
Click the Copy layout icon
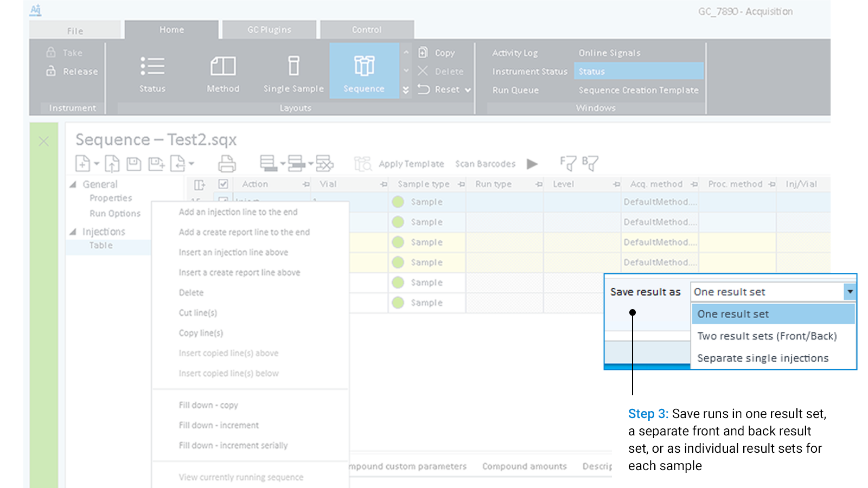(423, 53)
